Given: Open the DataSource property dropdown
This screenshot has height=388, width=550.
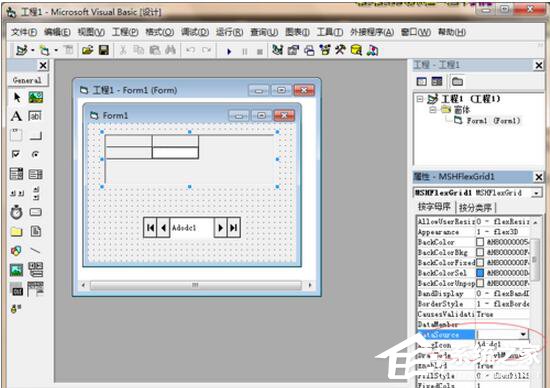Looking at the screenshot, I should coord(523,334).
